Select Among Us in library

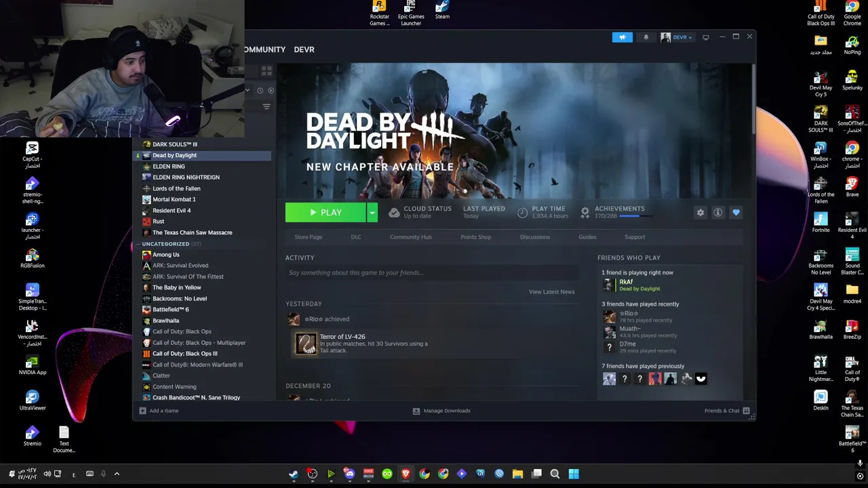202,255
